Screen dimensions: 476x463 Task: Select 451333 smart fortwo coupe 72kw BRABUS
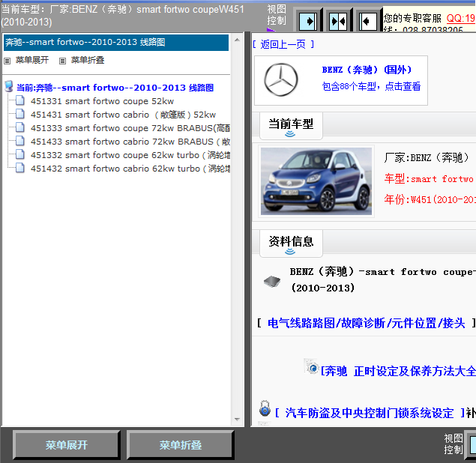coord(130,128)
